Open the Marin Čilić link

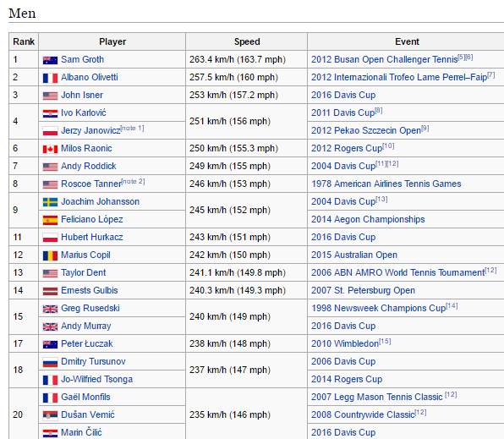click(x=81, y=432)
